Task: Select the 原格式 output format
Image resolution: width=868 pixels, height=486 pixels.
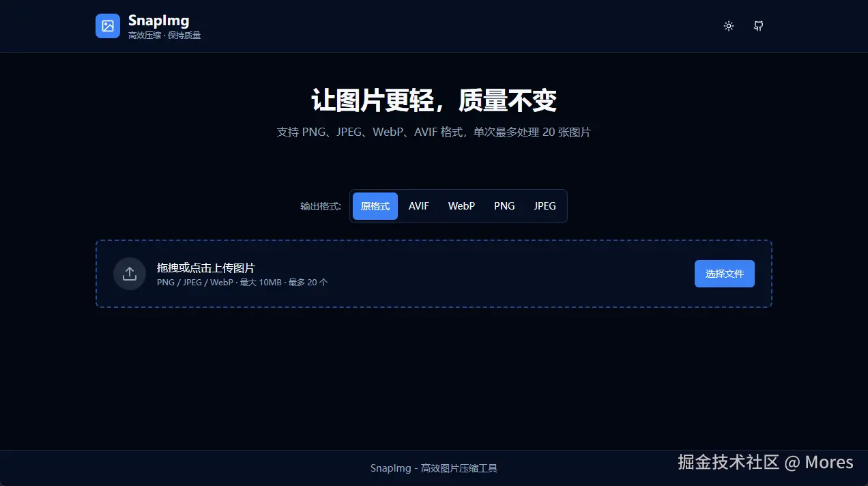Action: (375, 206)
